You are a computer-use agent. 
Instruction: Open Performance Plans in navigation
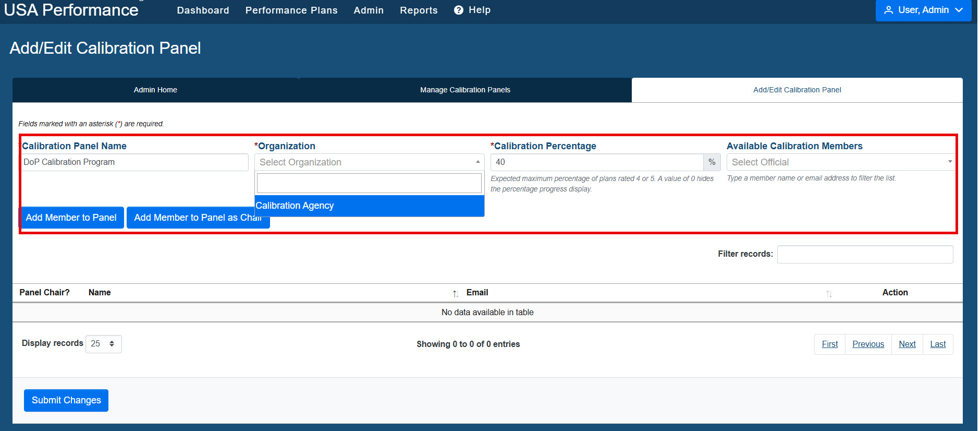(x=291, y=10)
